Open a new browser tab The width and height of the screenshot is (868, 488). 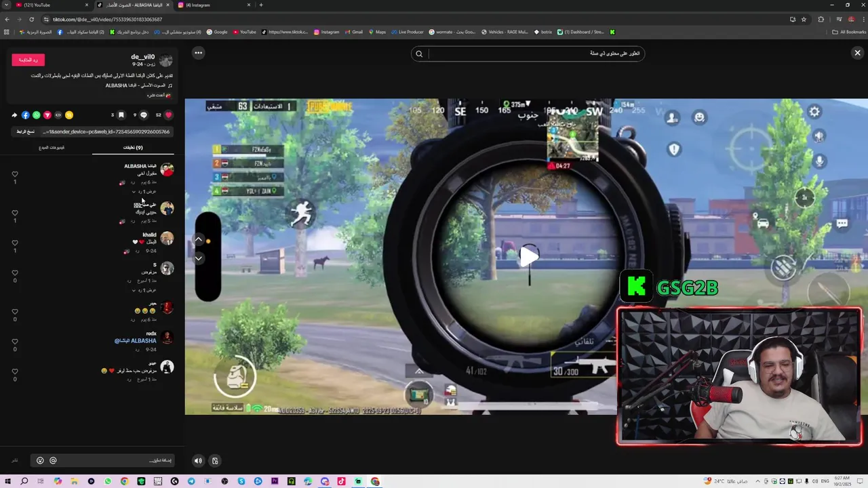pyautogui.click(x=261, y=5)
